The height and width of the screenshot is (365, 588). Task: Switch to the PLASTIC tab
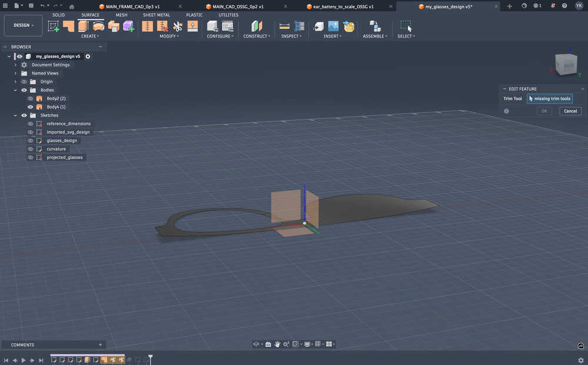click(x=194, y=15)
